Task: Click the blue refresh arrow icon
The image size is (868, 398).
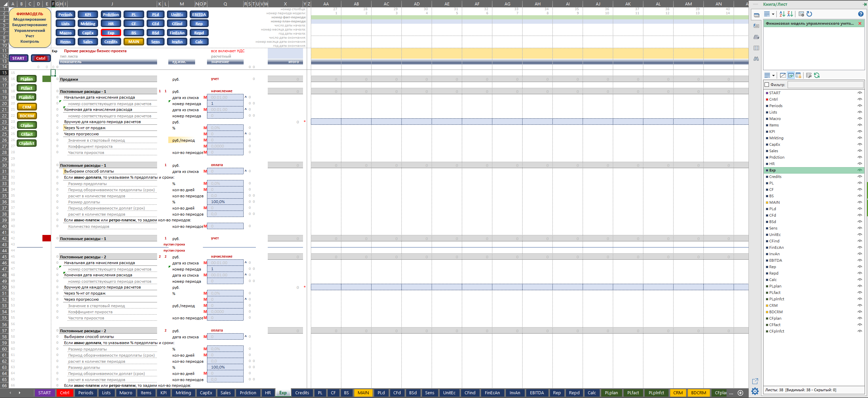Action: pos(809,14)
